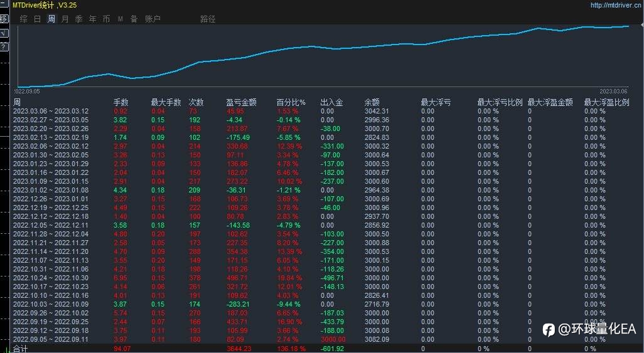644x353 pixels.
Task: Switch to the 综 summary tab
Action: tap(24, 19)
